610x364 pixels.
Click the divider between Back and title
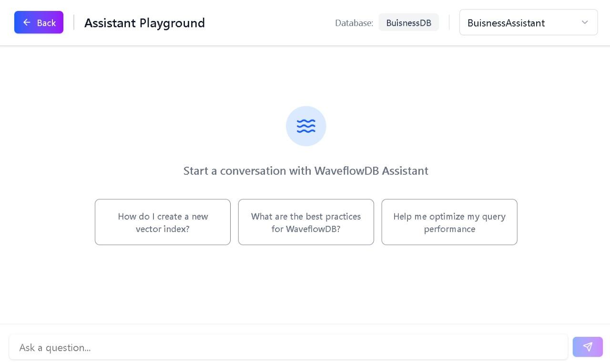coord(74,22)
